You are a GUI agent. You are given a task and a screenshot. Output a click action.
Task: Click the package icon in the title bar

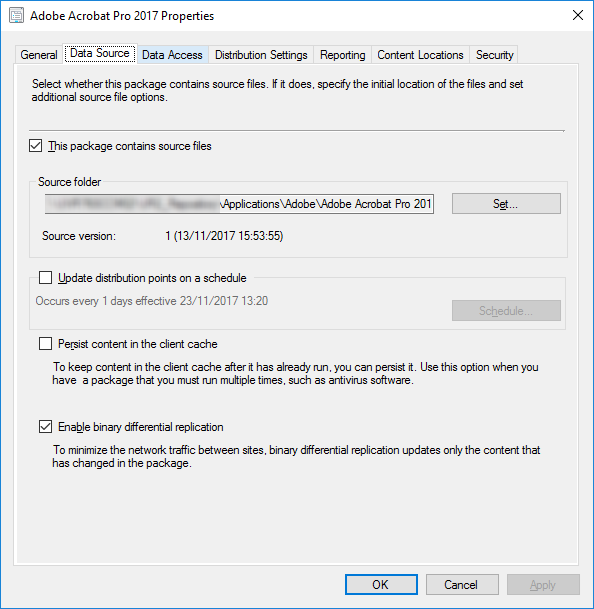point(16,16)
